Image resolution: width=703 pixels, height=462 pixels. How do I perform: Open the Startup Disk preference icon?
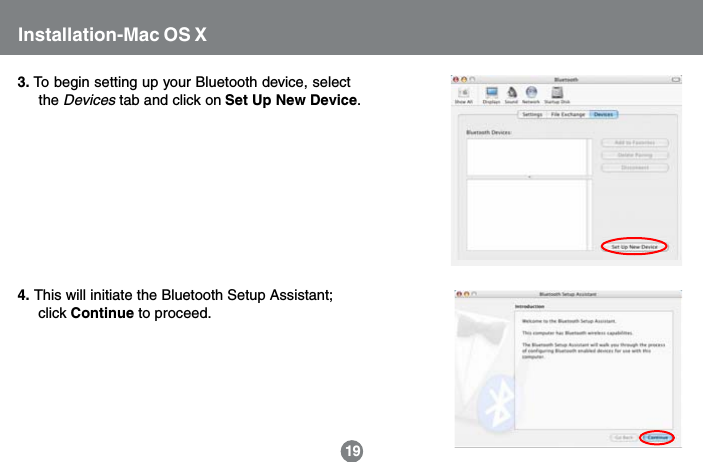click(557, 95)
